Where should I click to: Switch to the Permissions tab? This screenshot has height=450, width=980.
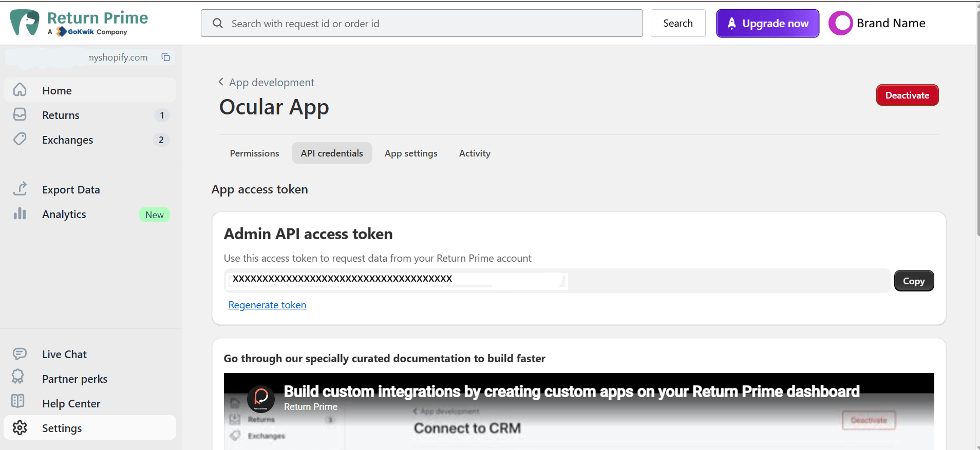(x=254, y=153)
